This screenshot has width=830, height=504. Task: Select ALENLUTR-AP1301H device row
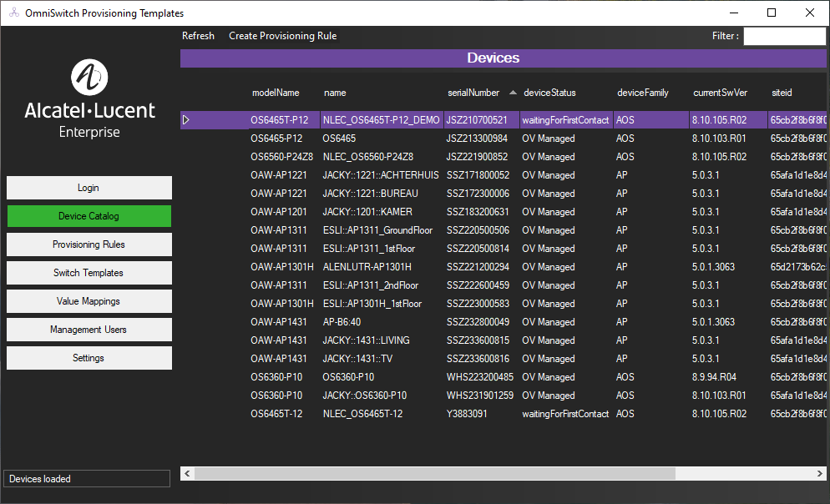pos(503,266)
